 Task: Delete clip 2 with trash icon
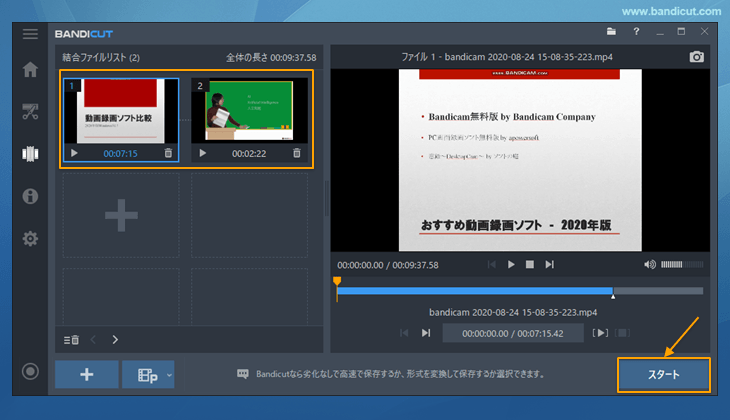pos(297,153)
